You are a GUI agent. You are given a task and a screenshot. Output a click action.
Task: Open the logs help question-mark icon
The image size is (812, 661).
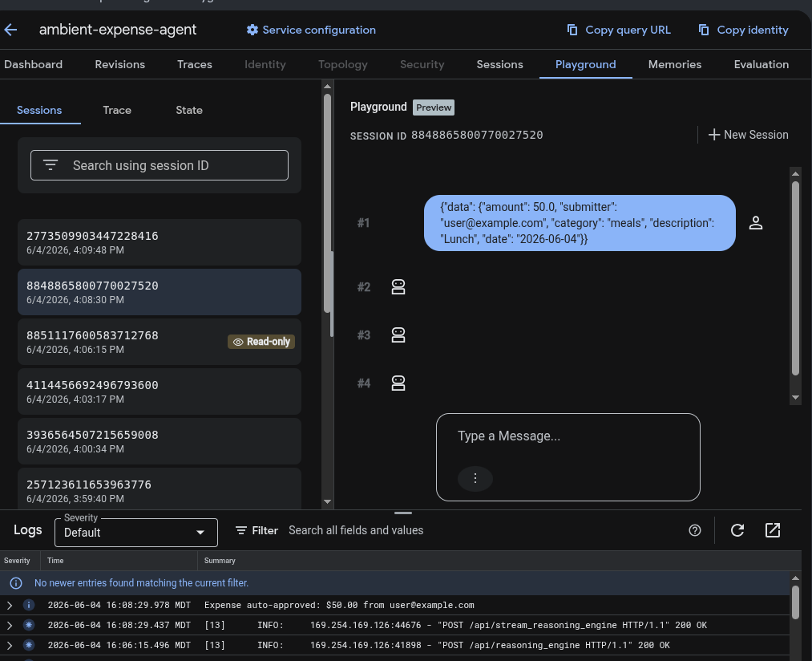tap(695, 530)
